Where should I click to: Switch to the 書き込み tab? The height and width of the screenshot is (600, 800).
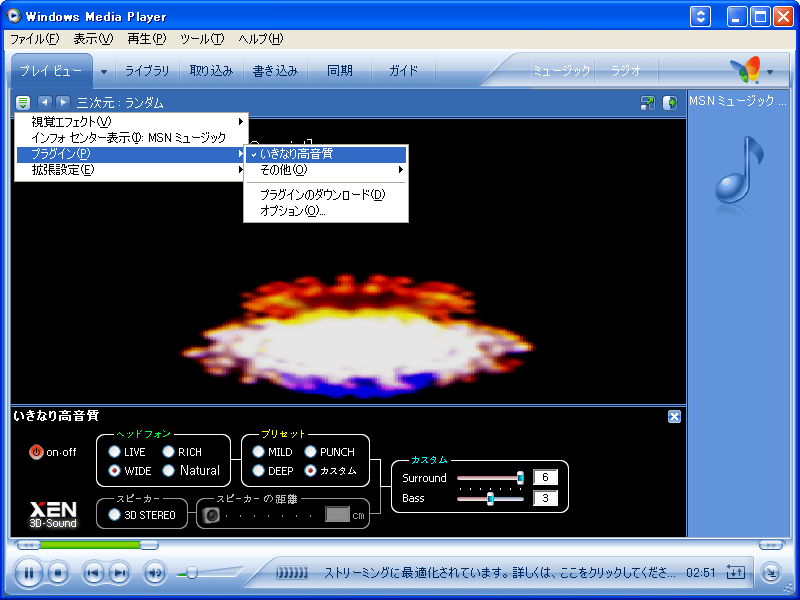[x=276, y=71]
